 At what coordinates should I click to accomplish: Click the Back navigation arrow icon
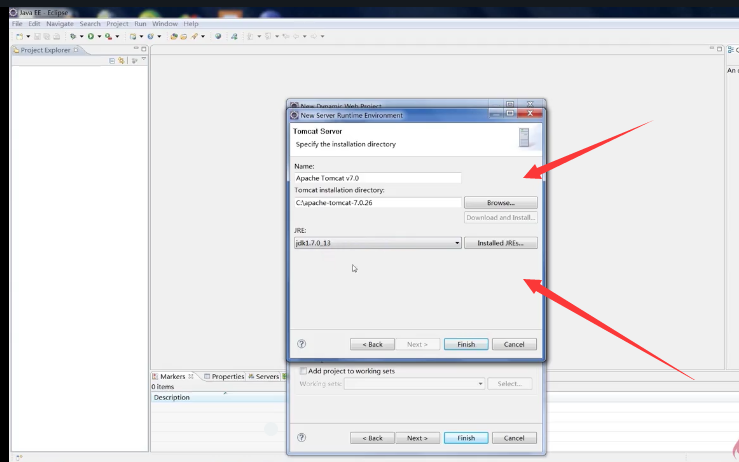[x=296, y=36]
